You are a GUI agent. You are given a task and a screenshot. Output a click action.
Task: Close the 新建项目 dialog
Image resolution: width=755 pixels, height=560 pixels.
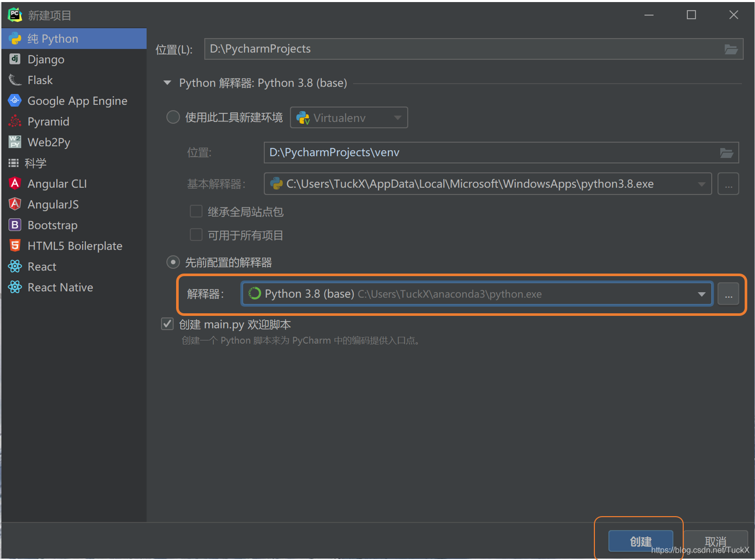pos(734,15)
